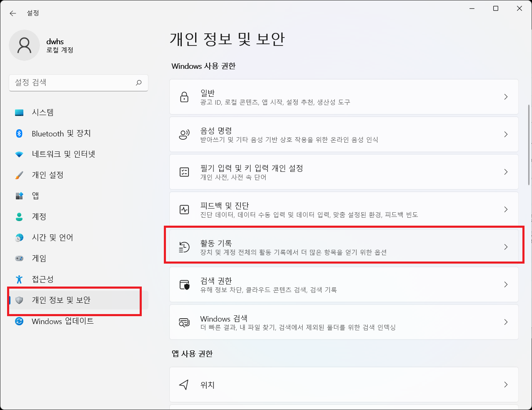Select the 시스템 monitor icon
The image size is (532, 410).
pyautogui.click(x=19, y=113)
